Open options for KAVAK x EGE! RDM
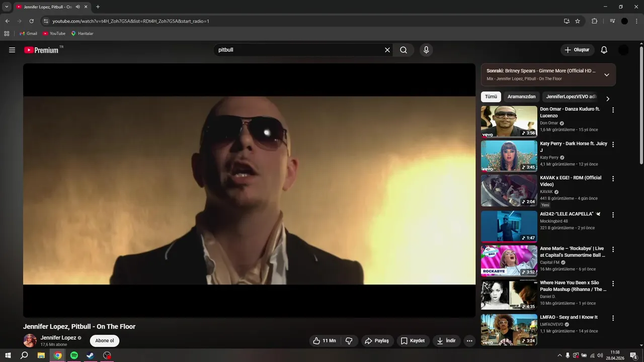The image size is (644, 362). [x=613, y=178]
